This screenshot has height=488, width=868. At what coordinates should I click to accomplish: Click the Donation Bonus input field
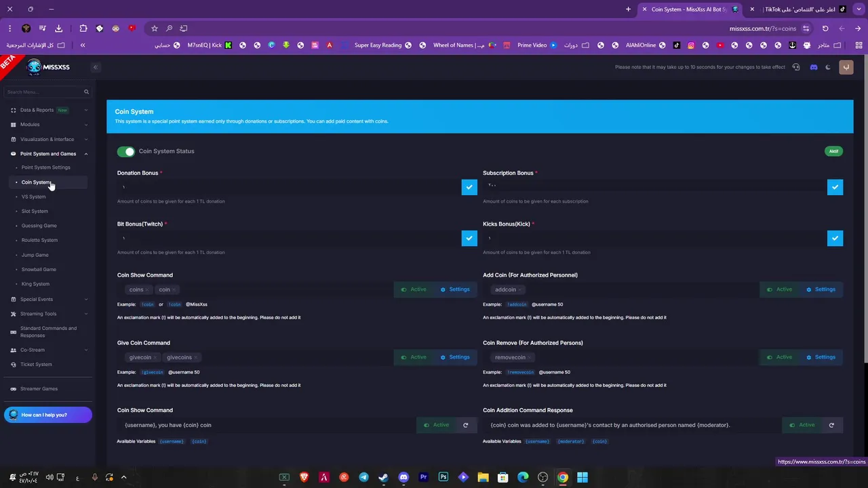[x=289, y=187]
